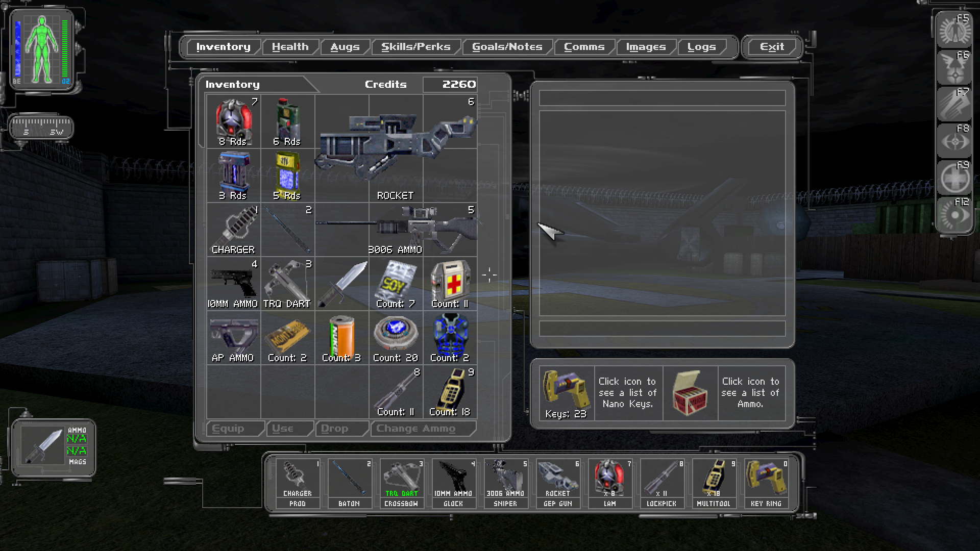Image resolution: width=980 pixels, height=551 pixels.
Task: Toggle the F5 augmentation icon
Action: (x=954, y=30)
